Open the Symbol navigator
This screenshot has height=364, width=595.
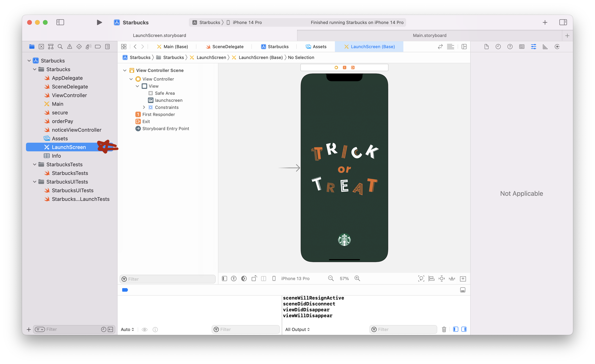(x=51, y=47)
